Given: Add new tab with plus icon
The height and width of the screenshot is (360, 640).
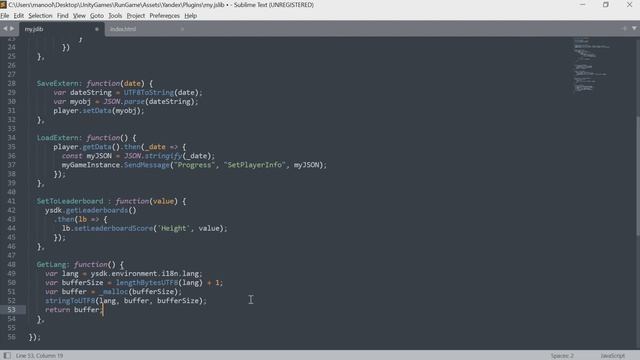Looking at the screenshot, I should [x=624, y=28].
